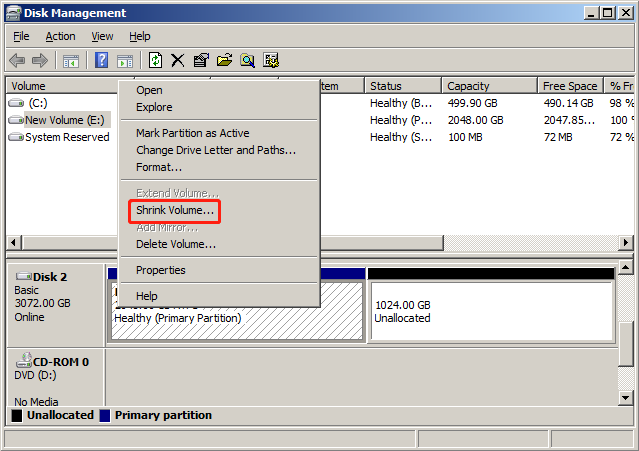The image size is (639, 451).
Task: Click the Back arrow toolbar icon
Action: pyautogui.click(x=16, y=61)
